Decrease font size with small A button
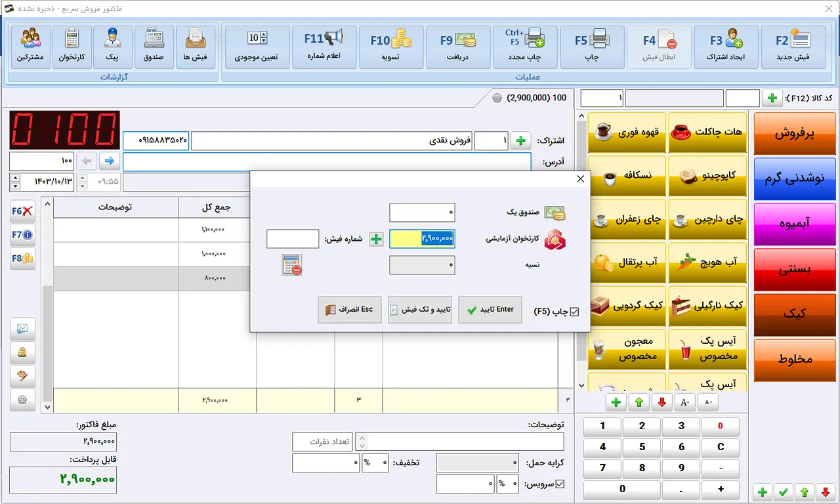Image resolution: width=840 pixels, height=504 pixels. click(x=708, y=402)
